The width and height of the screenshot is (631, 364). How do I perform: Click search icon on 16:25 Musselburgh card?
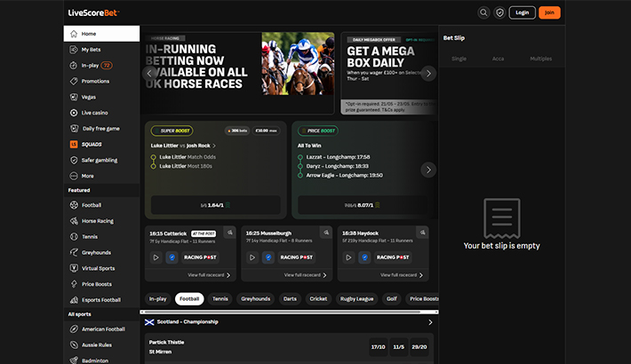[x=326, y=233]
